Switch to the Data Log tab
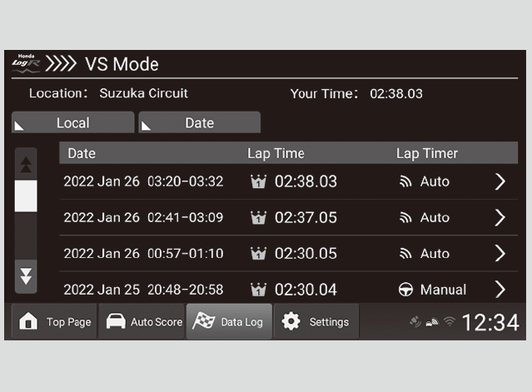This screenshot has height=392, width=532. coord(229,322)
